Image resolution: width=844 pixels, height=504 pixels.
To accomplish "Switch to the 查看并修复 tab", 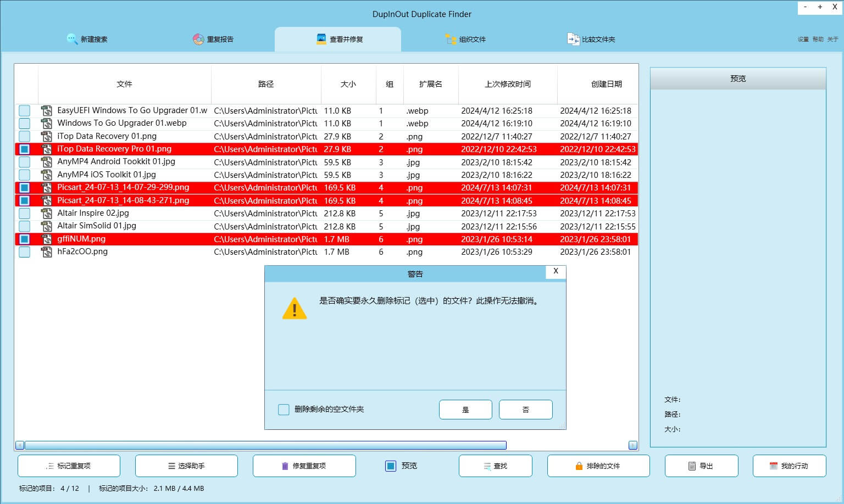I will click(338, 40).
